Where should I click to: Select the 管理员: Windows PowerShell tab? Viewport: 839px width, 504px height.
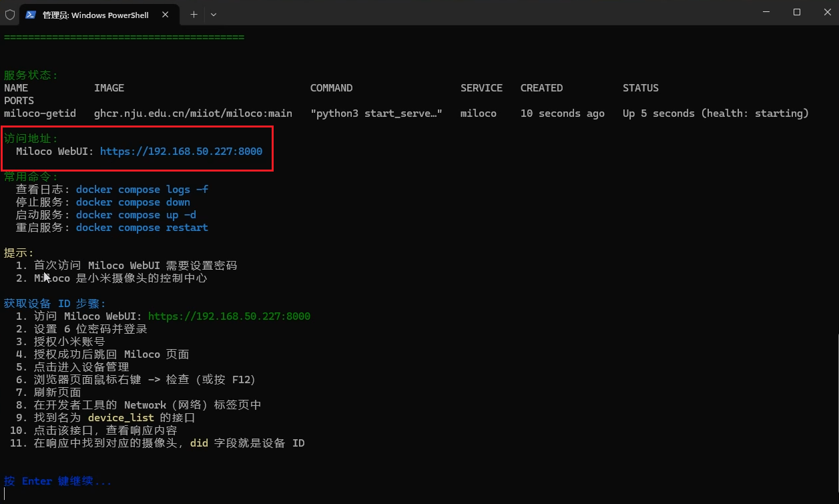pyautogui.click(x=95, y=15)
